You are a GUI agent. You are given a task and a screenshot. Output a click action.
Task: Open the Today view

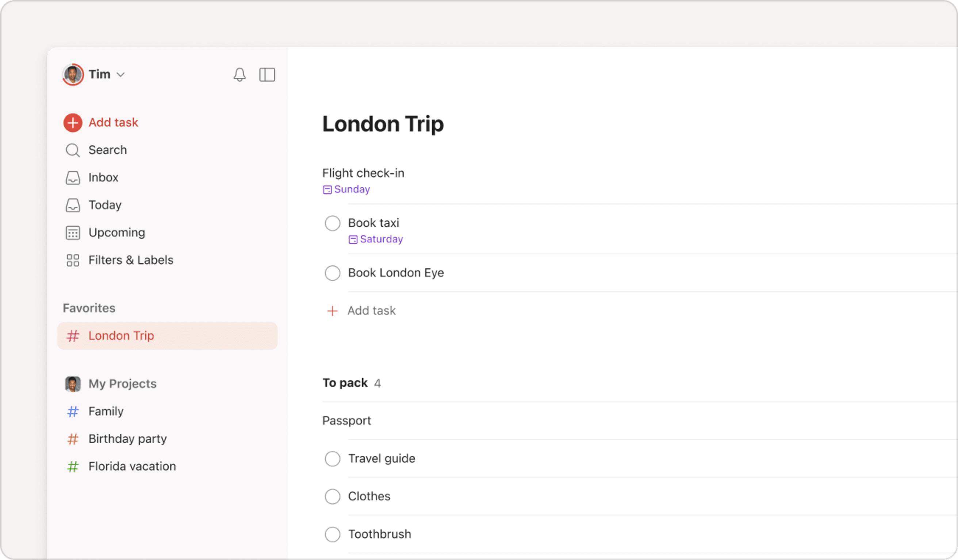104,205
